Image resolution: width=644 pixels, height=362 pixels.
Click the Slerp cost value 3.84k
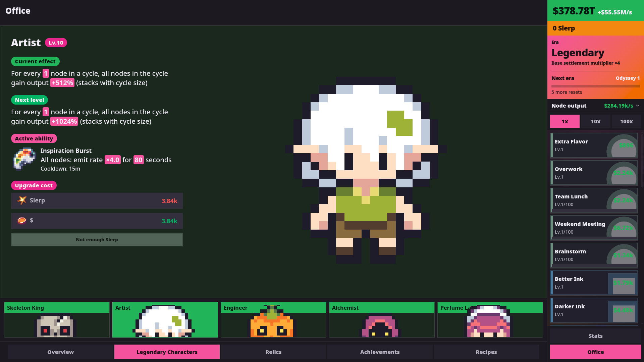click(x=169, y=201)
